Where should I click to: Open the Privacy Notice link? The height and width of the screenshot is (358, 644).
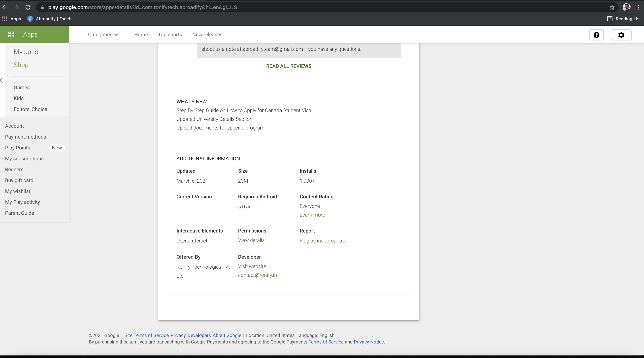pyautogui.click(x=369, y=342)
